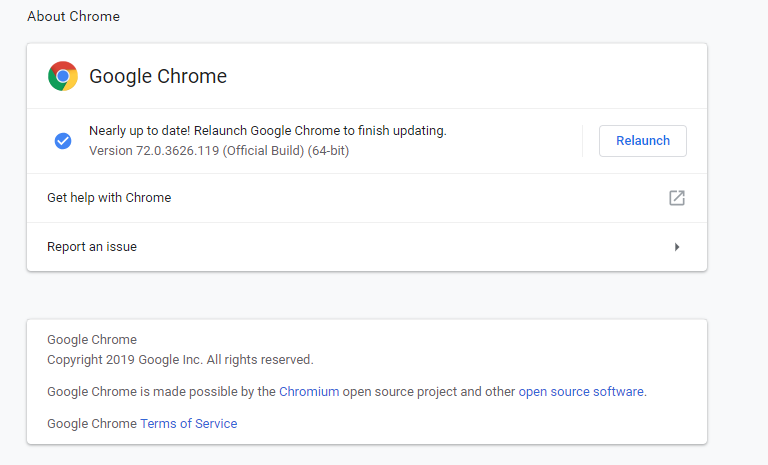Click the About Chrome page heading
This screenshot has height=465, width=768.
(x=73, y=17)
